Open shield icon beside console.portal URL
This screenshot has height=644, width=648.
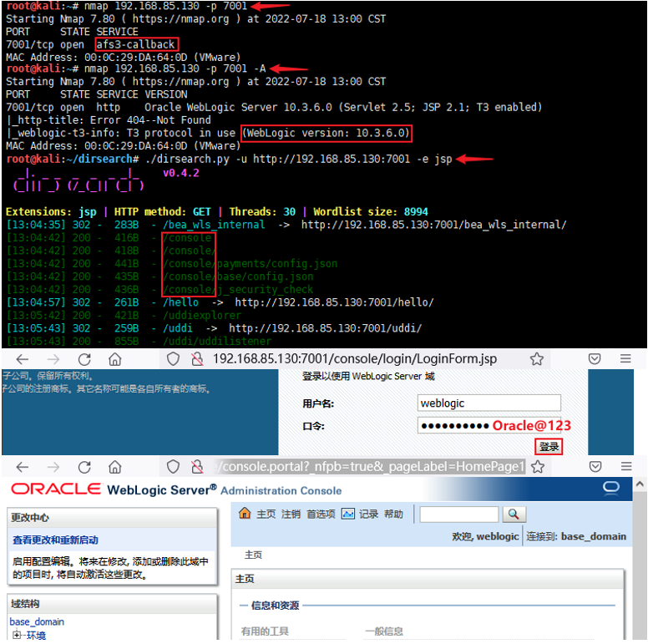coord(173,467)
